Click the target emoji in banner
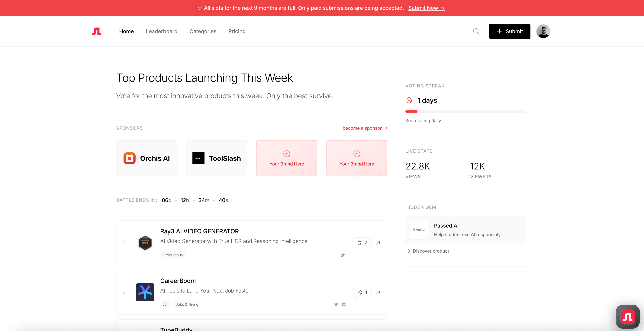644x331 pixels. pos(200,8)
